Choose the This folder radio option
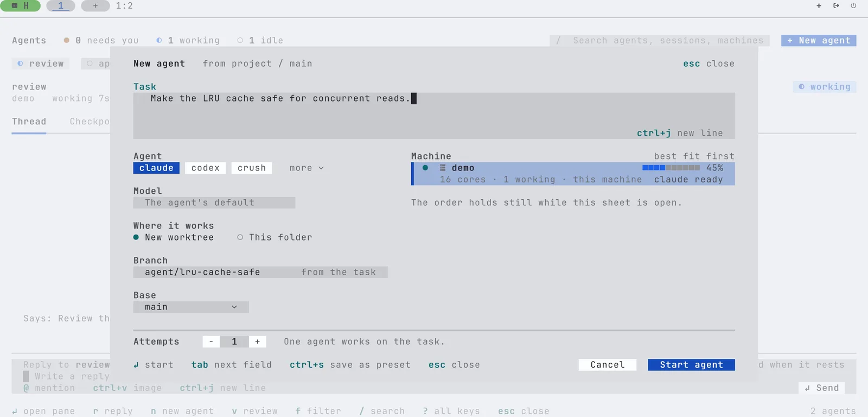868x417 pixels. click(x=275, y=237)
